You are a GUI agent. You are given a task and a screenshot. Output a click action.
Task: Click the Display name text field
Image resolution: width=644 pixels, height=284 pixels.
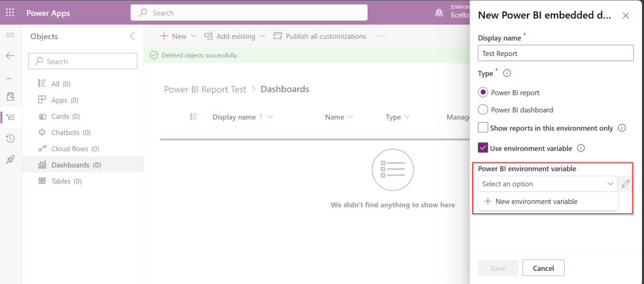(555, 54)
